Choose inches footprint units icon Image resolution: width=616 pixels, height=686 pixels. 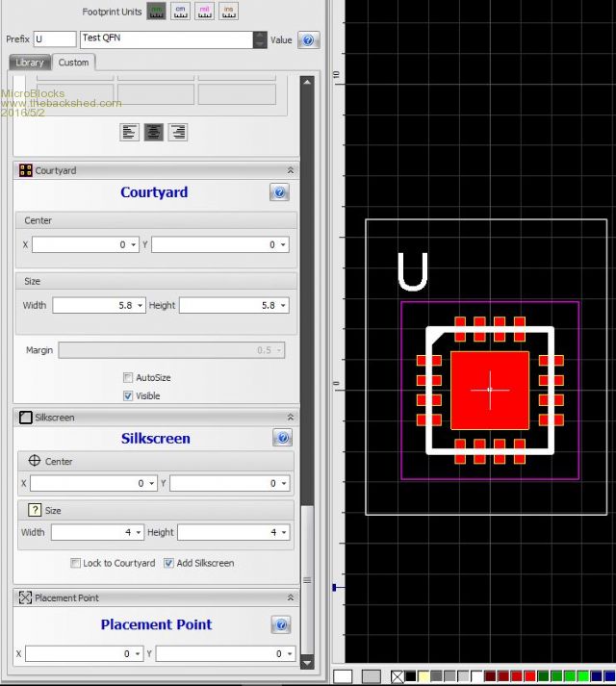pos(229,12)
